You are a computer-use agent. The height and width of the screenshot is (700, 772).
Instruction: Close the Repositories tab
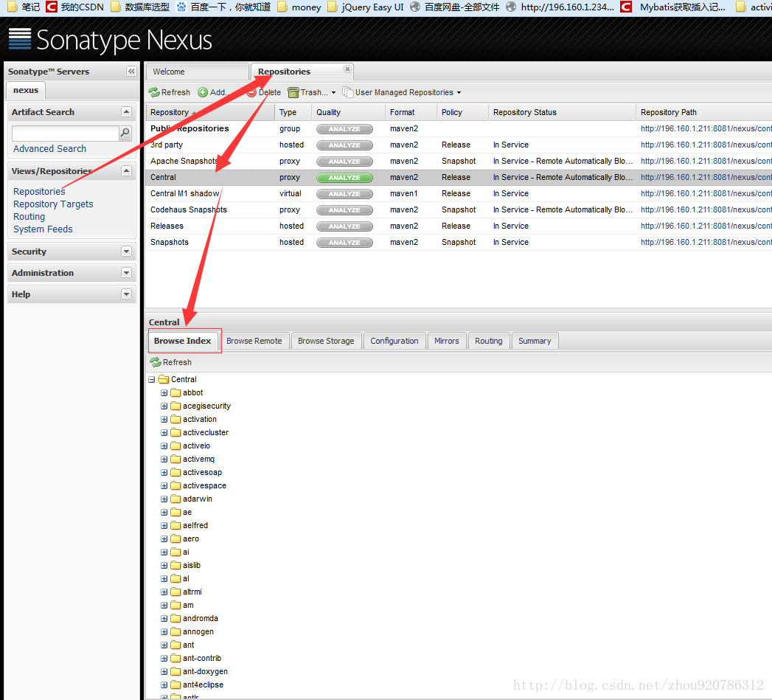pyautogui.click(x=347, y=69)
